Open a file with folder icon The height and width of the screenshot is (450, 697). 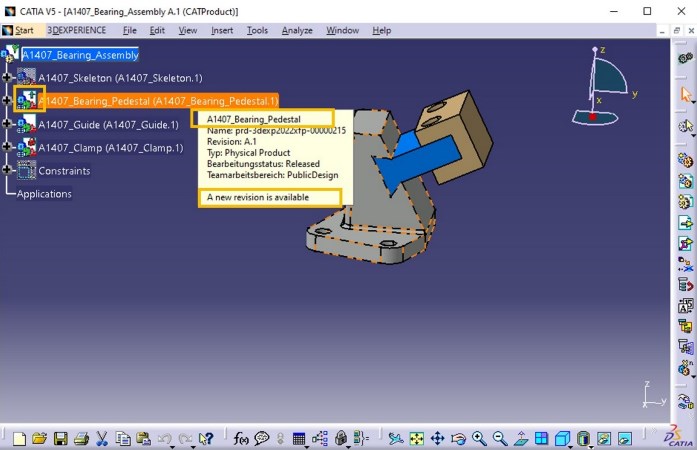(39, 439)
